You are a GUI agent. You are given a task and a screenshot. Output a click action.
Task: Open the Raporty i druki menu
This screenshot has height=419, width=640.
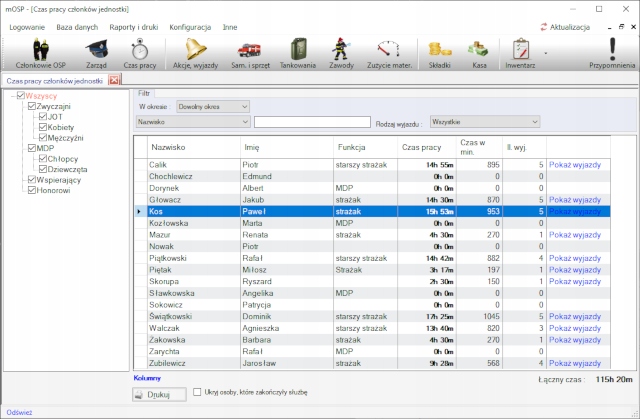[x=130, y=26]
